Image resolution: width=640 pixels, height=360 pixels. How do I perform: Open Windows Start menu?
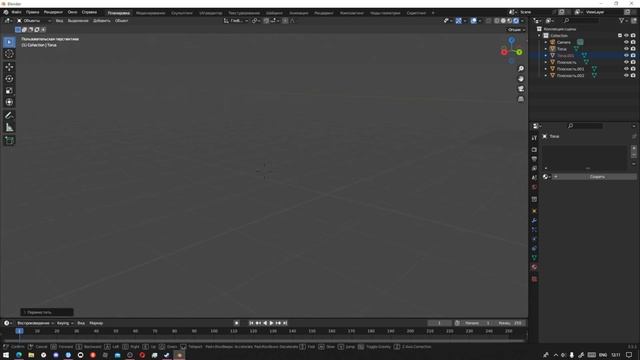tap(6, 355)
